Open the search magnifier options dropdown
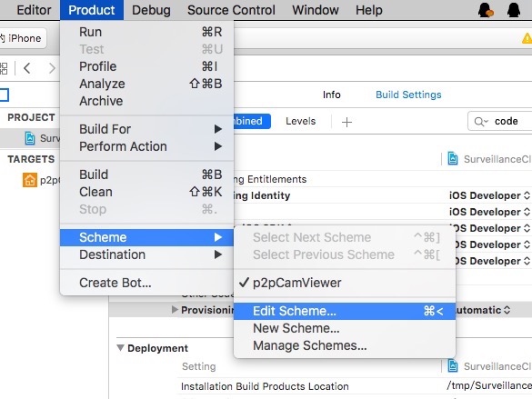The width and height of the screenshot is (532, 399). click(x=481, y=122)
